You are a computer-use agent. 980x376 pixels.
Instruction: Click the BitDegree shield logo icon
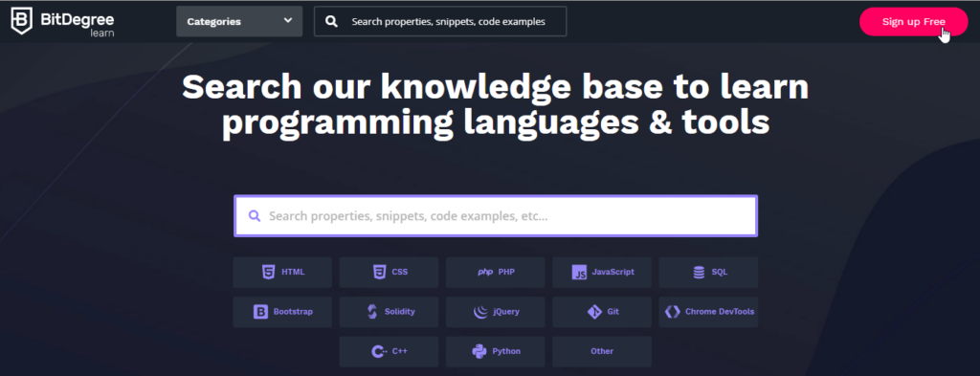22,21
